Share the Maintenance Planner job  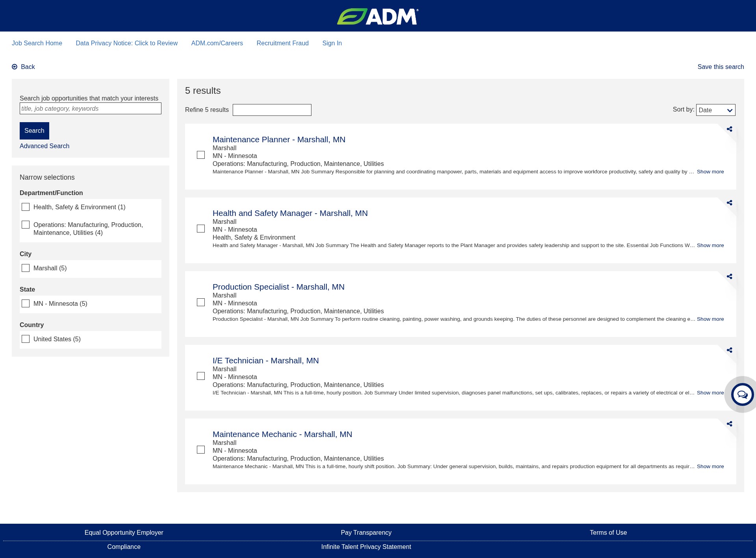[730, 129]
